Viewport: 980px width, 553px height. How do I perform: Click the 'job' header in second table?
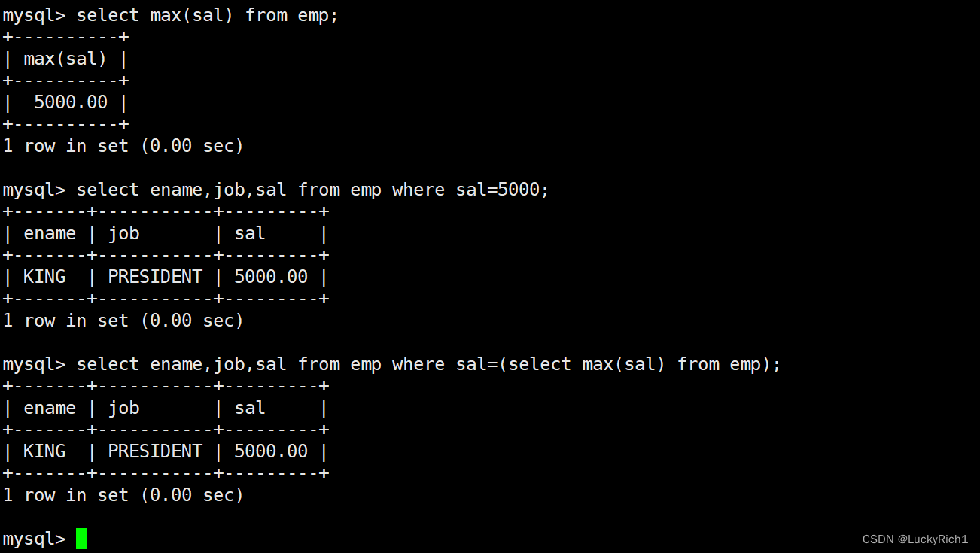[x=123, y=234]
